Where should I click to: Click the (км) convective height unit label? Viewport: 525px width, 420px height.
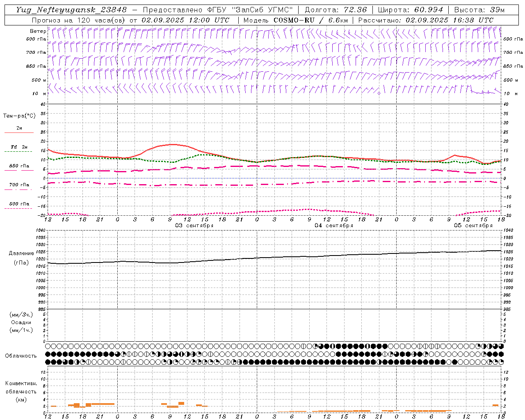21,399
